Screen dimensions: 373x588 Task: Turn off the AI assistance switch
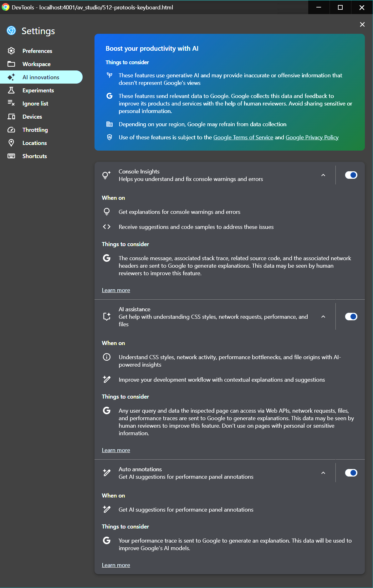coord(351,317)
